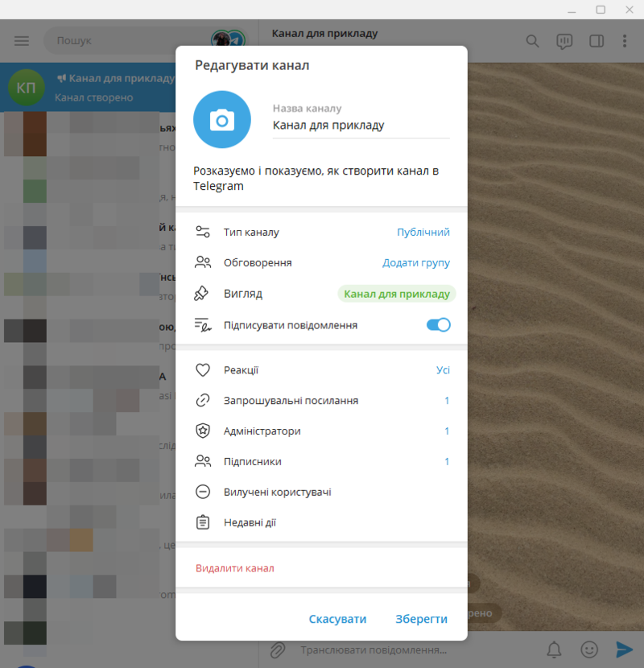Open the Обговорення row
This screenshot has height=668, width=644.
[x=321, y=263]
